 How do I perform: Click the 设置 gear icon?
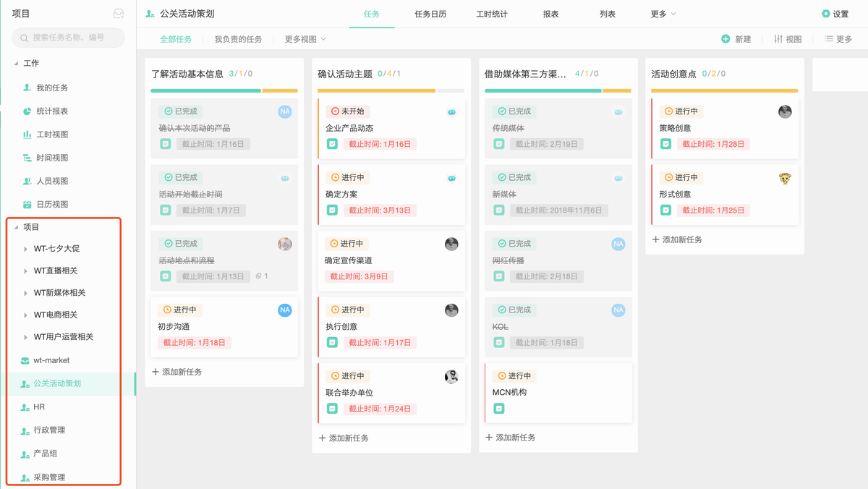pos(826,14)
